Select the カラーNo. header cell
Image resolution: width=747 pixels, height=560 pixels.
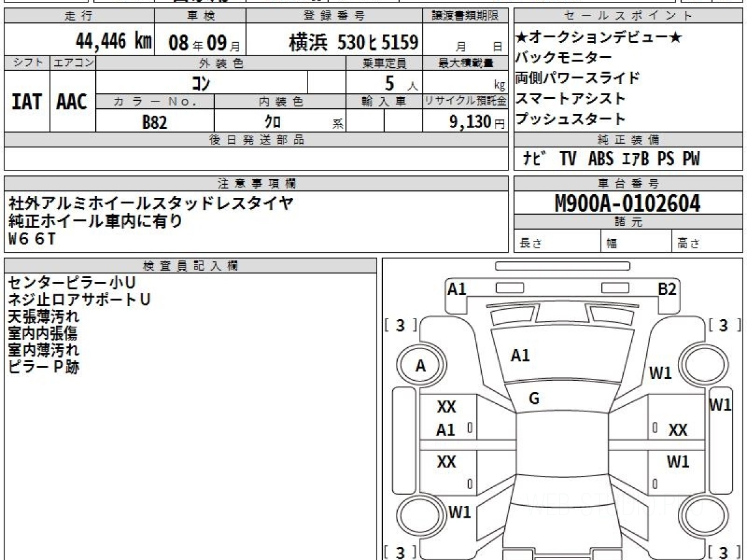[155, 102]
